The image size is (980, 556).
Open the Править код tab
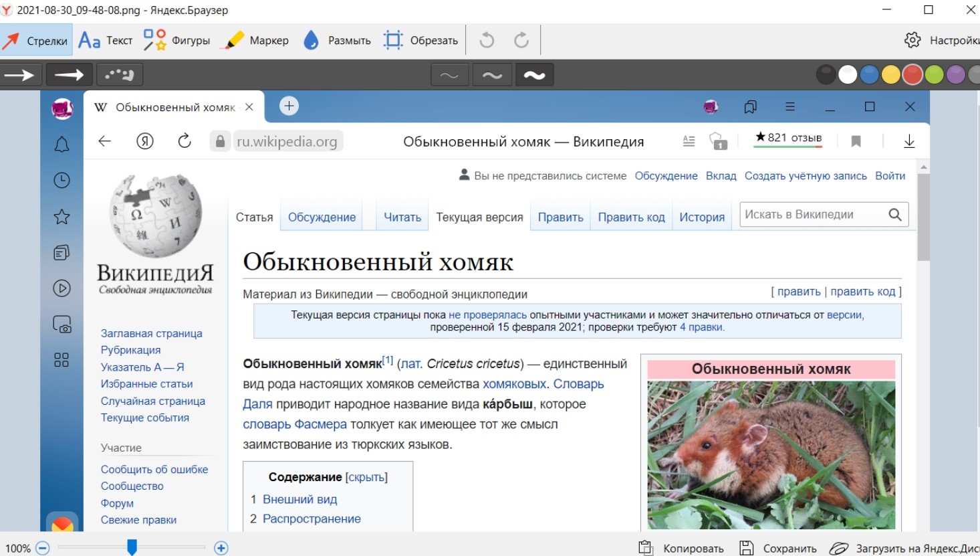pyautogui.click(x=631, y=217)
